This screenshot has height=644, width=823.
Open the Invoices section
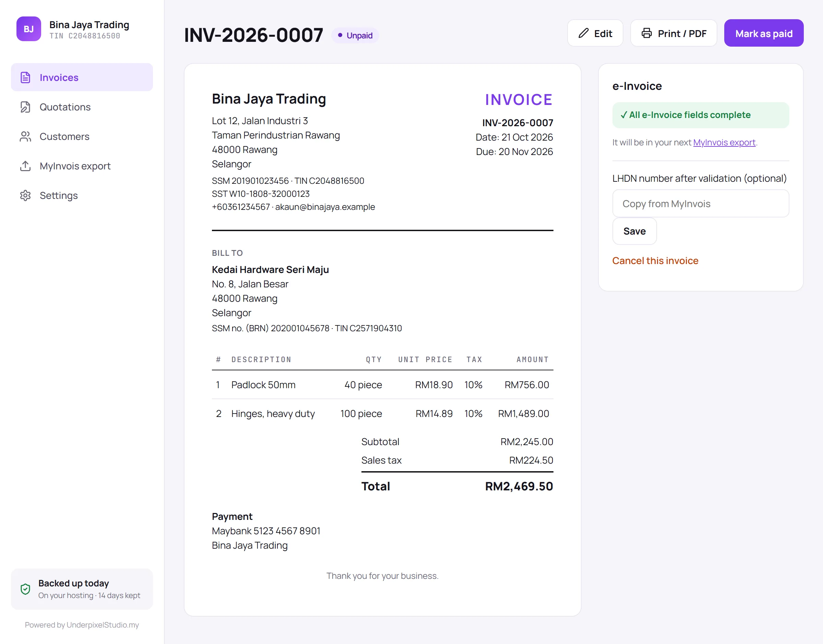click(x=82, y=77)
